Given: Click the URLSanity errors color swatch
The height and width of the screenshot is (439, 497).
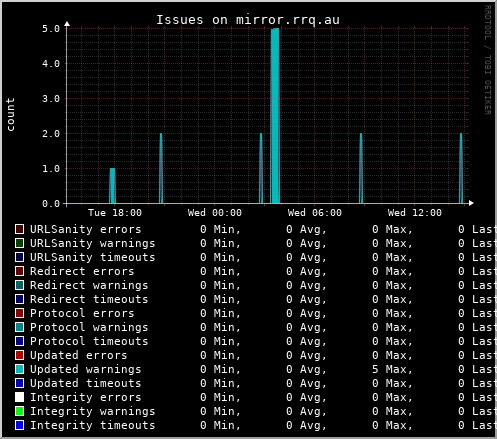Looking at the screenshot, I should click(19, 229).
